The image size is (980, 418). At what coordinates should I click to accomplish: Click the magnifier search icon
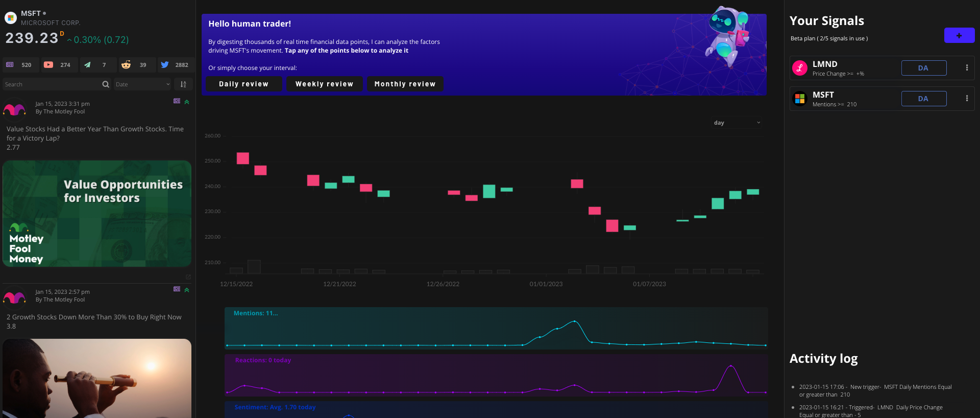(106, 84)
